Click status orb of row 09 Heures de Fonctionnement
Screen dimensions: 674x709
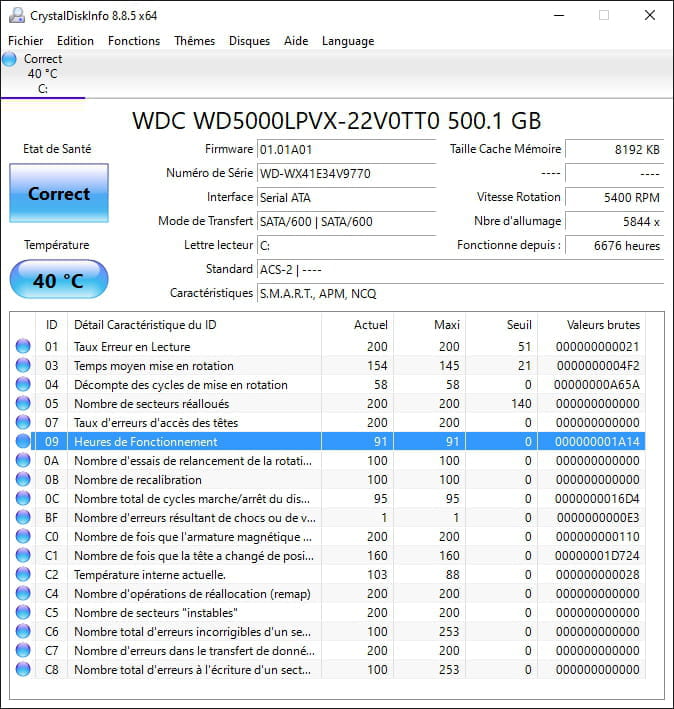click(x=23, y=441)
